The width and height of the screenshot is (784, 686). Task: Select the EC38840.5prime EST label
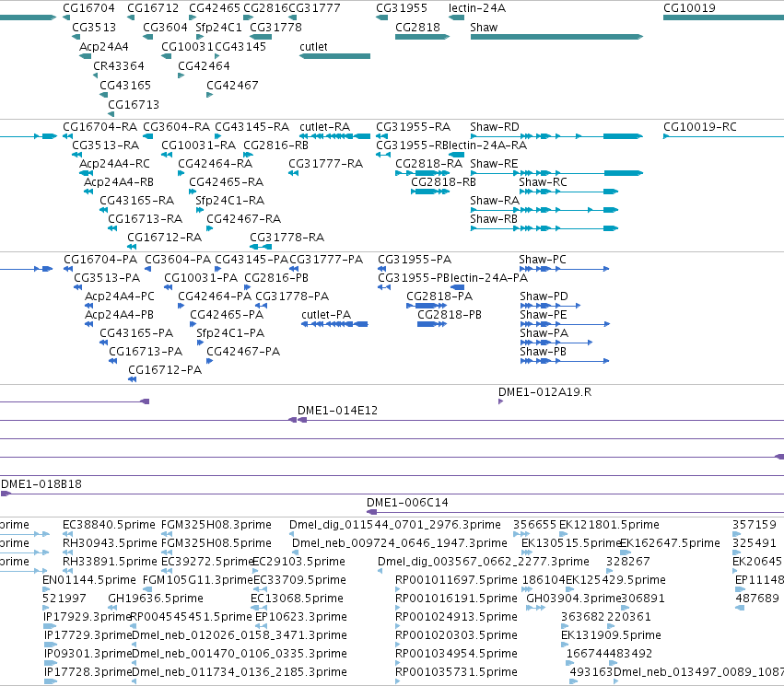click(x=109, y=525)
